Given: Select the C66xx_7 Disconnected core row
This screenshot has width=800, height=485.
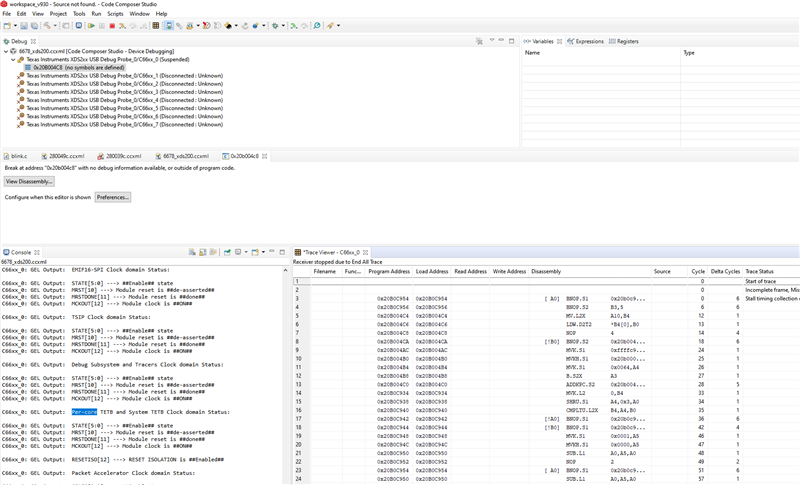Looking at the screenshot, I should pyautogui.click(x=120, y=124).
